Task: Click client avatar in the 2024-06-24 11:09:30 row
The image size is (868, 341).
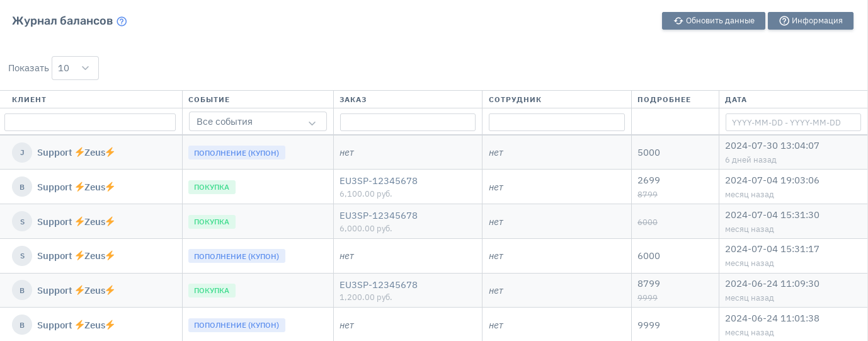Action: (x=22, y=291)
